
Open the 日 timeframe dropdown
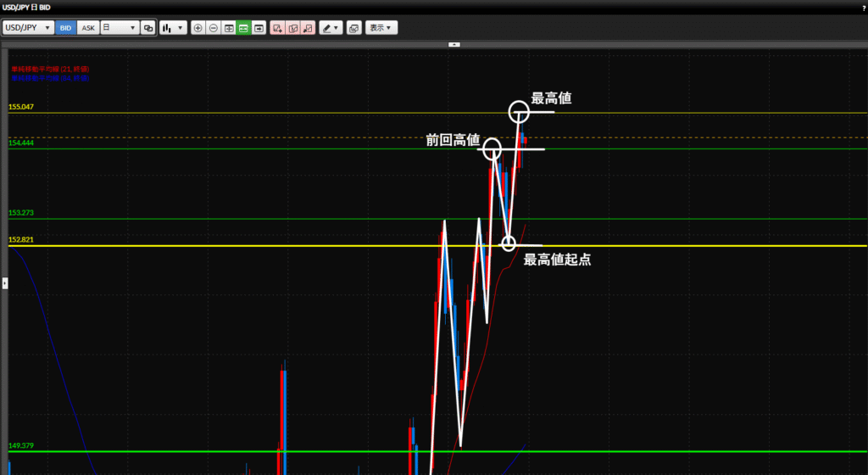120,28
